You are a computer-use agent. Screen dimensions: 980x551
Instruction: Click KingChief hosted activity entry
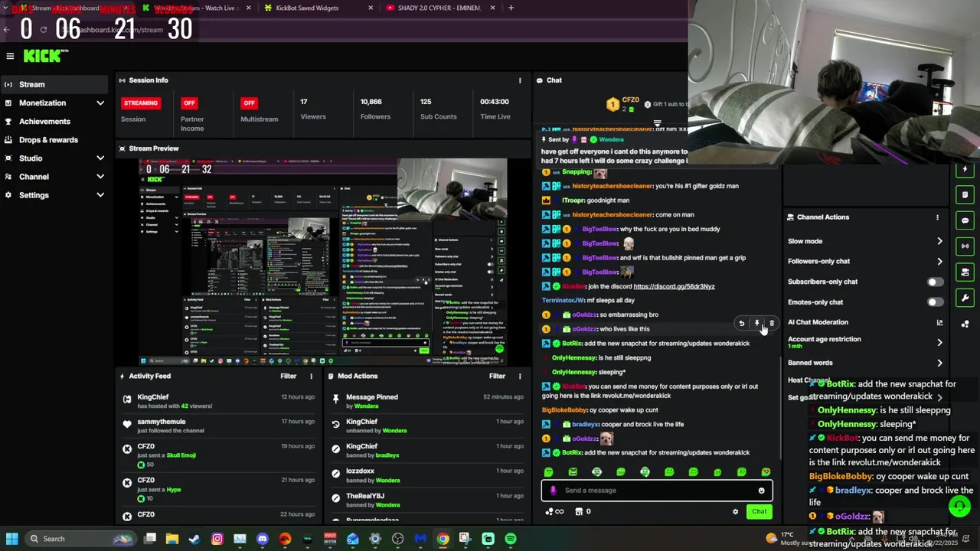(218, 402)
